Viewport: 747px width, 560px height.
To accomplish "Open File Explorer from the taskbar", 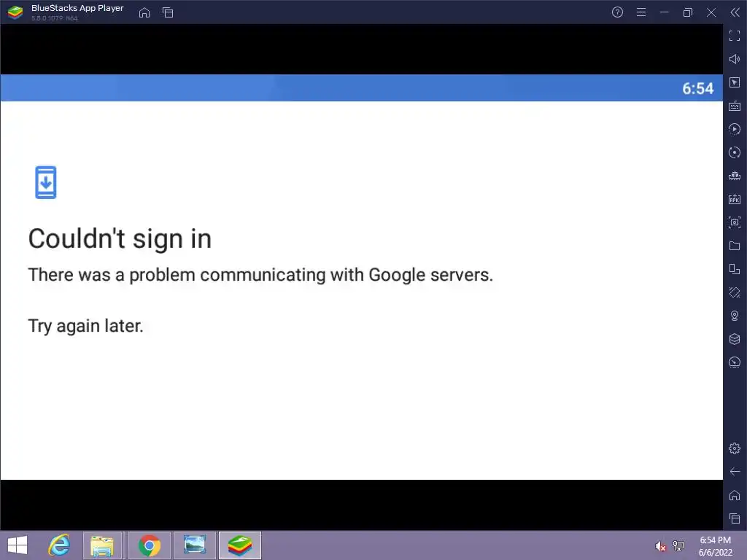I will coord(102,545).
